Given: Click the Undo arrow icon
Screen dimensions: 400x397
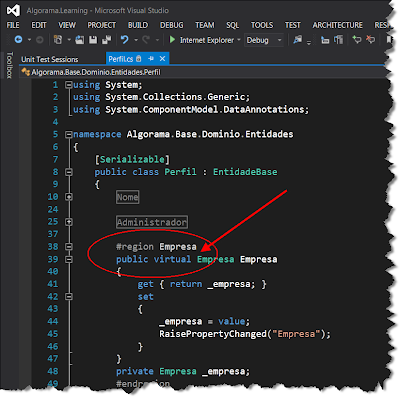Looking at the screenshot, I should pos(125,40).
